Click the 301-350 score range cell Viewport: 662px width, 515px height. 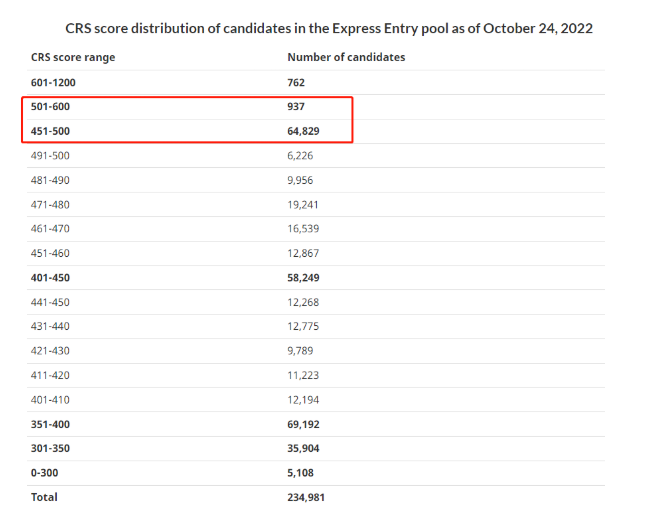[x=50, y=448]
